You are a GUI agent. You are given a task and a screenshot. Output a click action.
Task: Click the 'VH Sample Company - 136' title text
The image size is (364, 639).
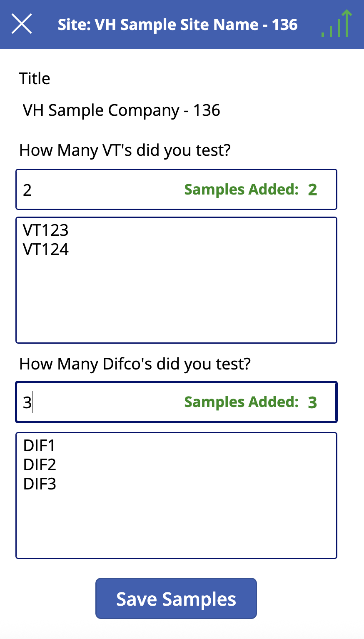click(121, 110)
